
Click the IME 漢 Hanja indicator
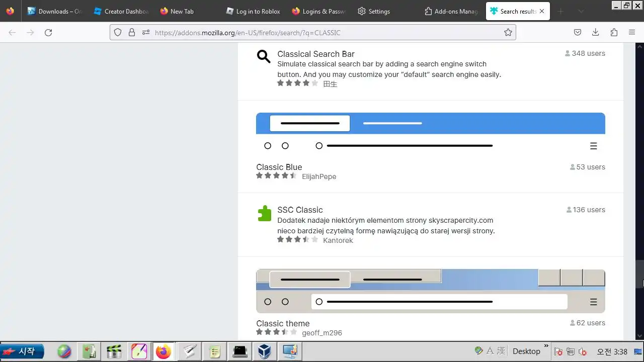click(501, 351)
